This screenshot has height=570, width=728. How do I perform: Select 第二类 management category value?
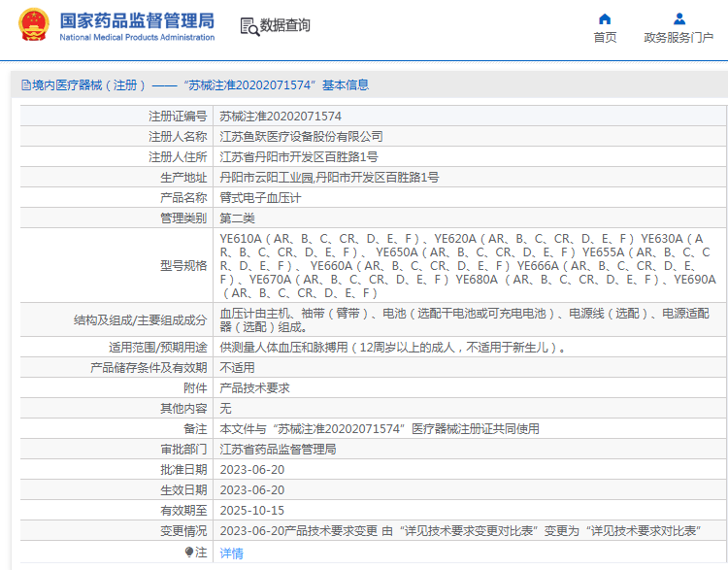coord(237,218)
